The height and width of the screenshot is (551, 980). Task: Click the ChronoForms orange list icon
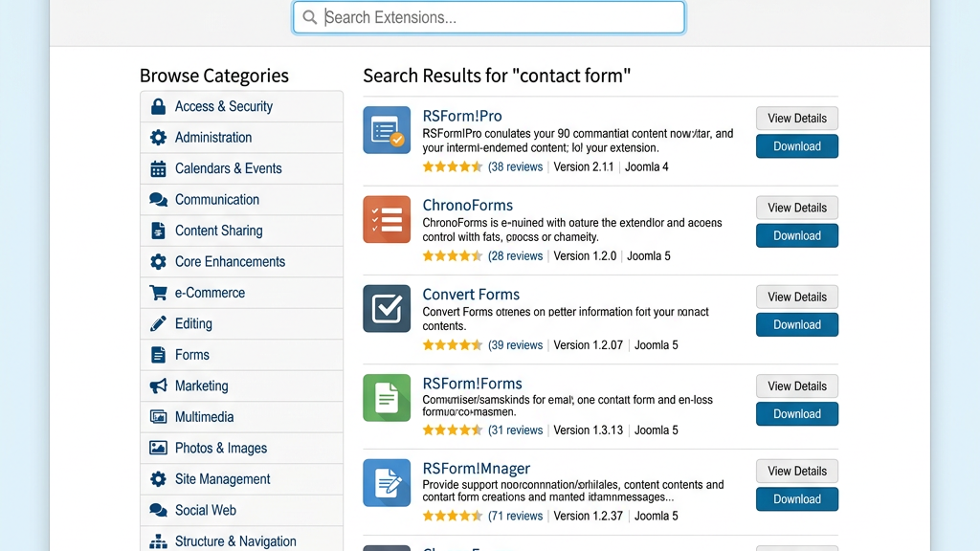coord(386,219)
